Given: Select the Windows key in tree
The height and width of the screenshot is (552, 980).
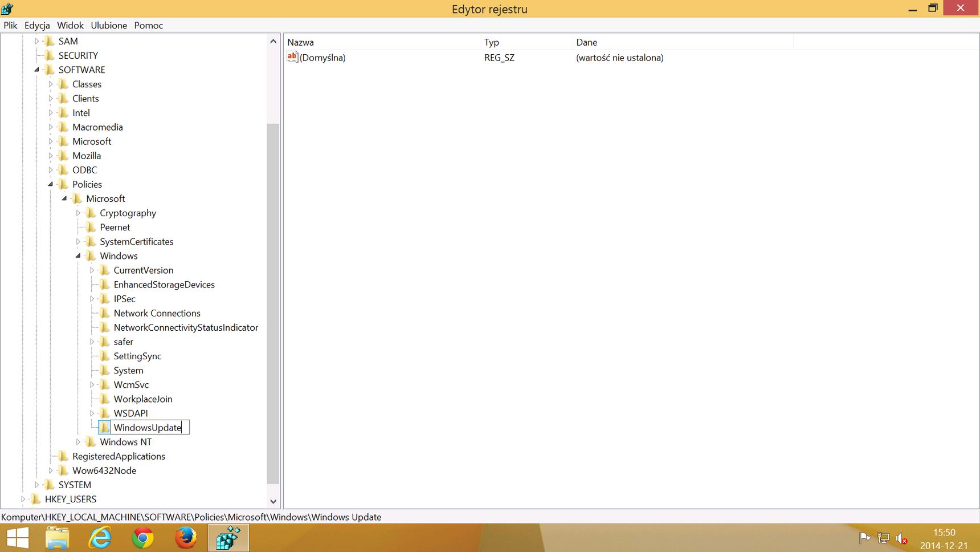Looking at the screenshot, I should click(119, 255).
